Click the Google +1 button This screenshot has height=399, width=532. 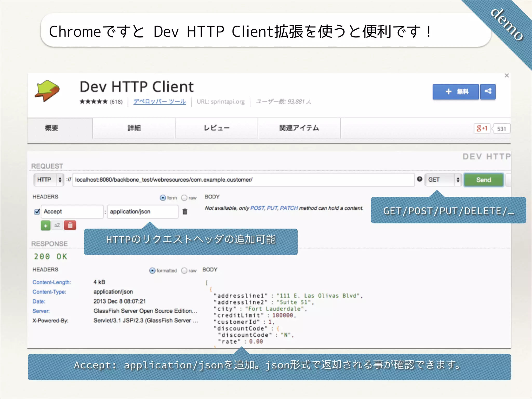(482, 128)
